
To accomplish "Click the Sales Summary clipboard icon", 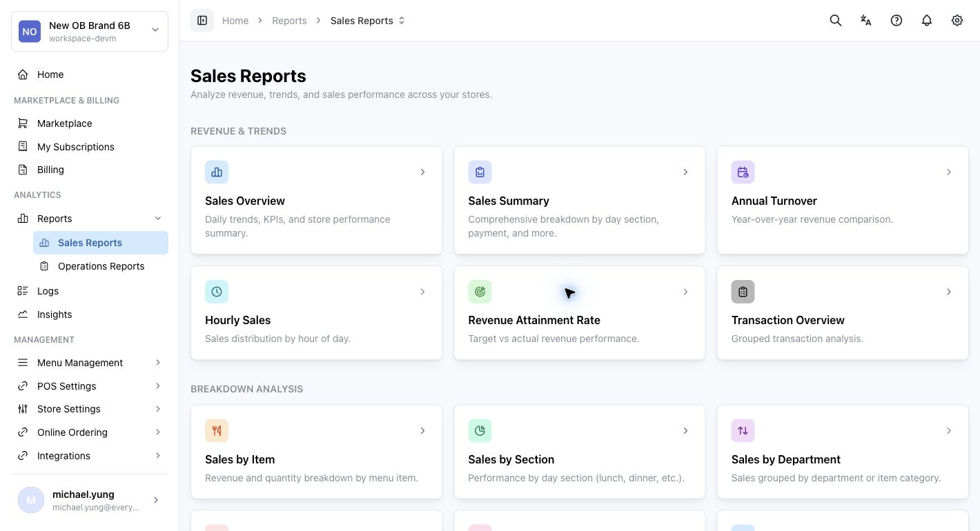I will click(x=480, y=172).
